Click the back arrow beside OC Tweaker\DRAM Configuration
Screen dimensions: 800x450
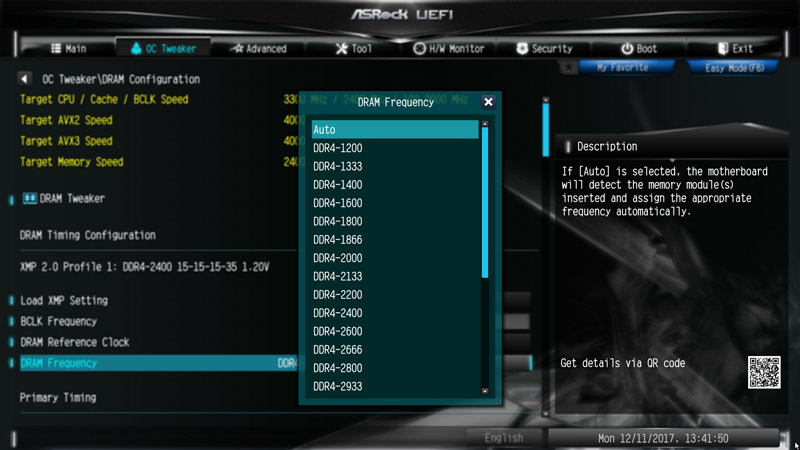coord(24,79)
